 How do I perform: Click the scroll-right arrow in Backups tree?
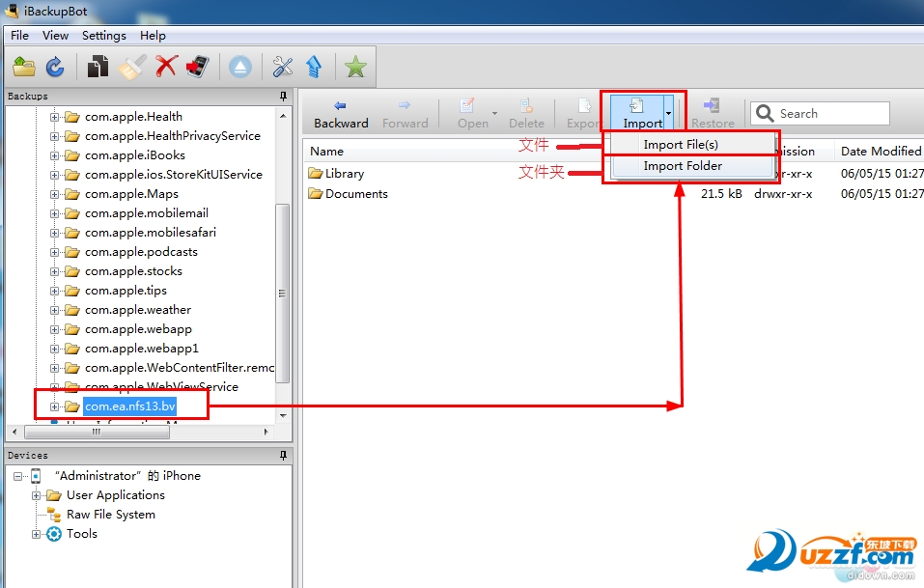click(266, 432)
